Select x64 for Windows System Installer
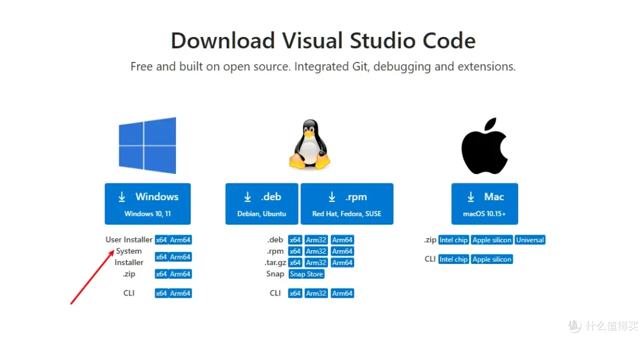This screenshot has width=644, height=339. pos(161,257)
